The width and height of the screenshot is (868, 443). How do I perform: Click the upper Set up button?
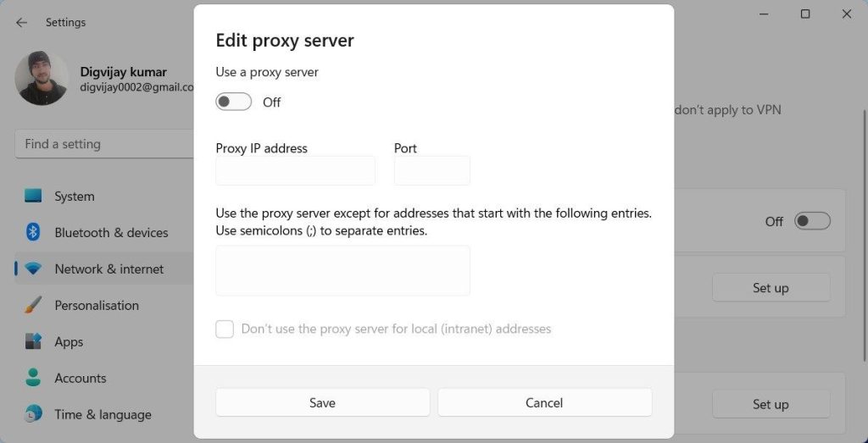point(771,288)
